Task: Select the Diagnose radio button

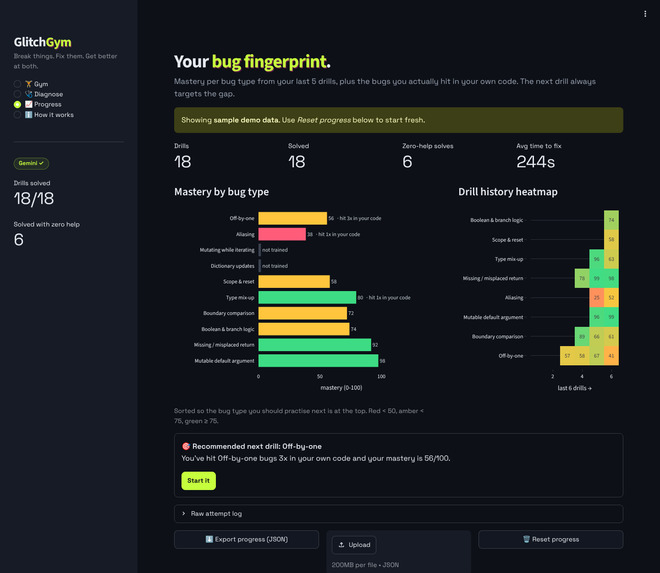Action: click(17, 94)
